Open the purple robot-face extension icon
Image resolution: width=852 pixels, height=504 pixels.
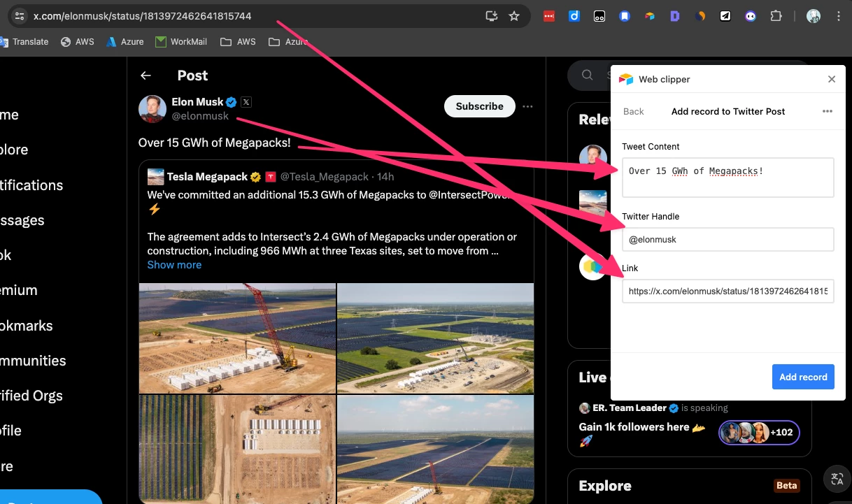(x=751, y=16)
